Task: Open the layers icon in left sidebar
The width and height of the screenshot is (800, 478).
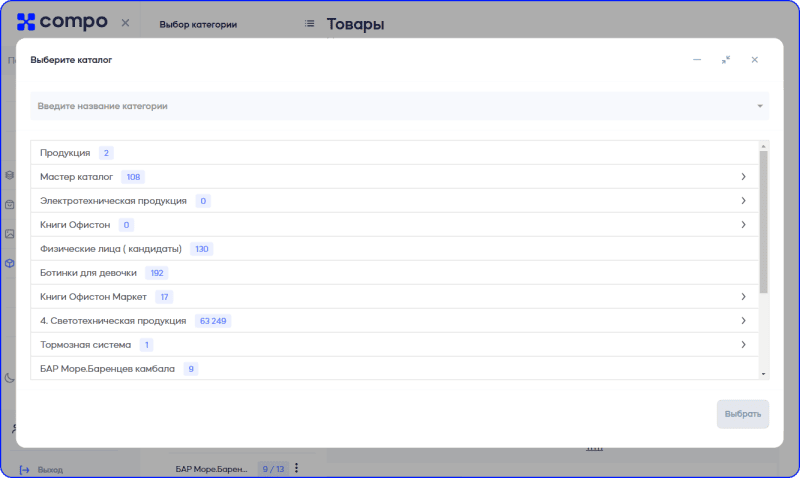Action: pyautogui.click(x=10, y=175)
